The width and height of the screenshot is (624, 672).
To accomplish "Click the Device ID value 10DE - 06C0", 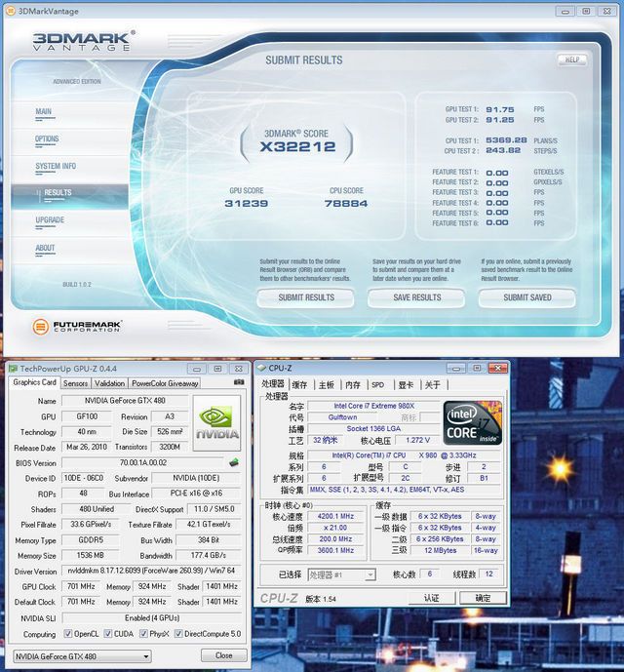I will click(84, 478).
